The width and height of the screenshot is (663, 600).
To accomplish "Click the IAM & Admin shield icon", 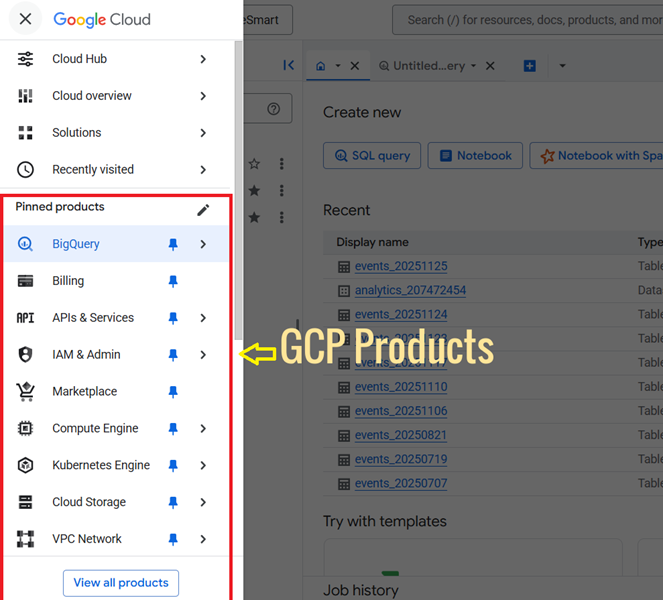I will pos(25,354).
